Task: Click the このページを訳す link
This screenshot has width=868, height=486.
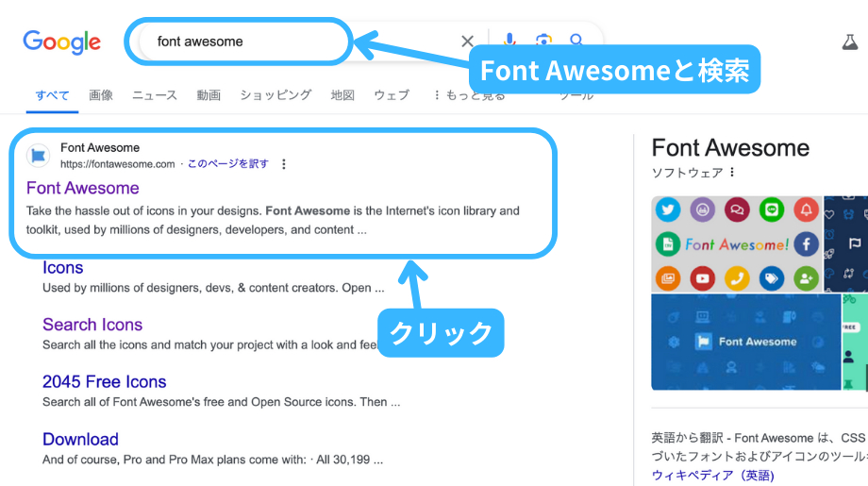Action: 227,164
